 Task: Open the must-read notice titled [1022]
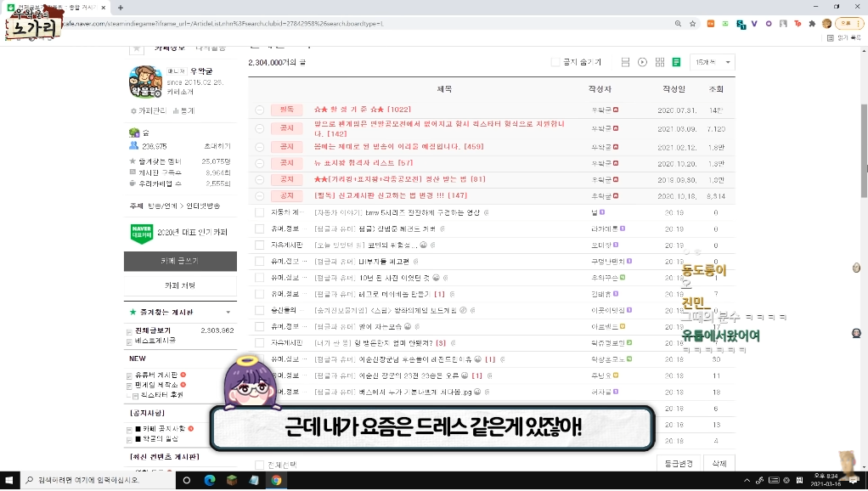click(x=363, y=110)
